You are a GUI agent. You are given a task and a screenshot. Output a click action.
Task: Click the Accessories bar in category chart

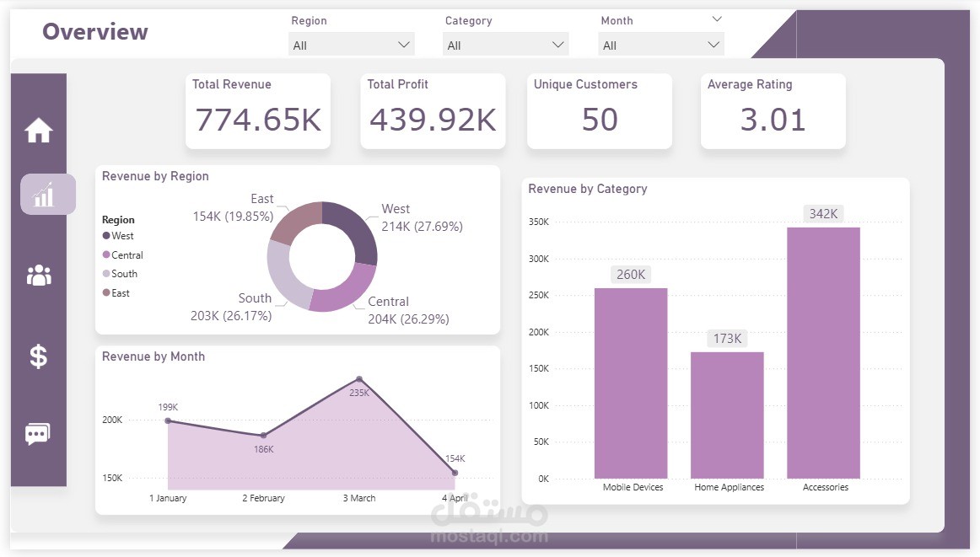(x=824, y=353)
